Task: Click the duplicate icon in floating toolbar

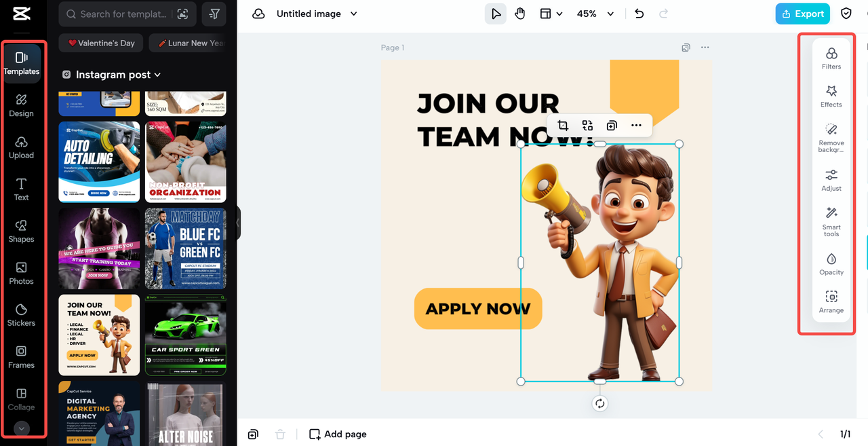Action: [612, 125]
